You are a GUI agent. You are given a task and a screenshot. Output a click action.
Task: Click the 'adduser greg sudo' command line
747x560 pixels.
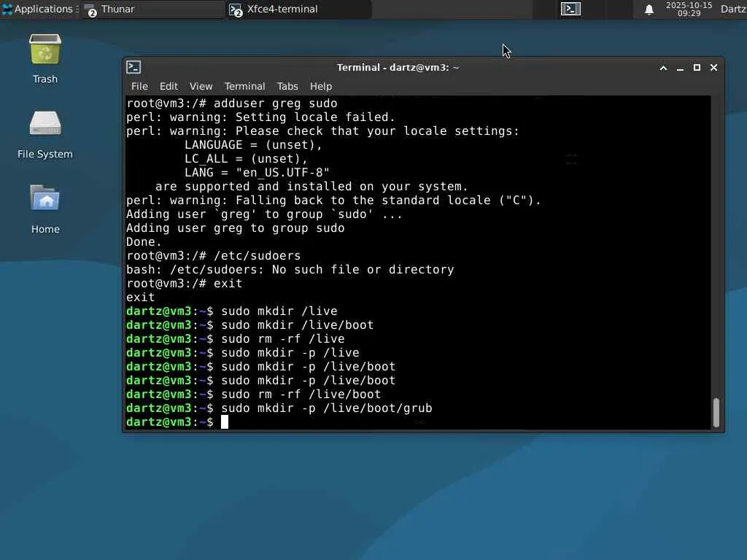[232, 104]
